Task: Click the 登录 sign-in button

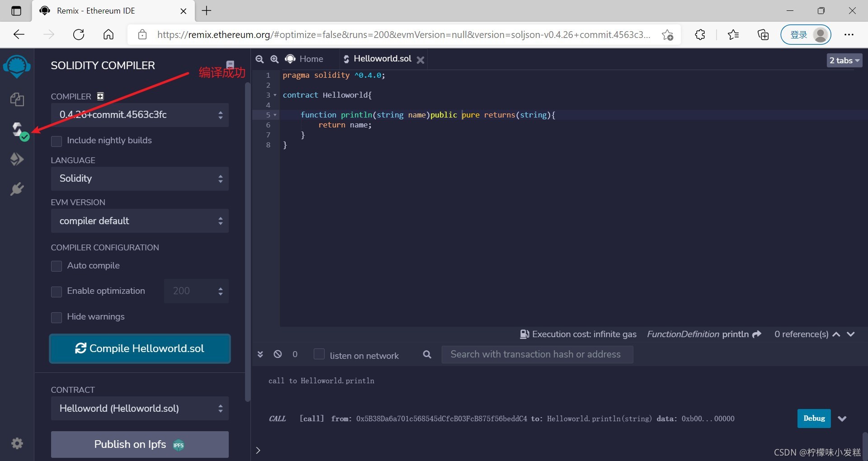Action: point(806,35)
